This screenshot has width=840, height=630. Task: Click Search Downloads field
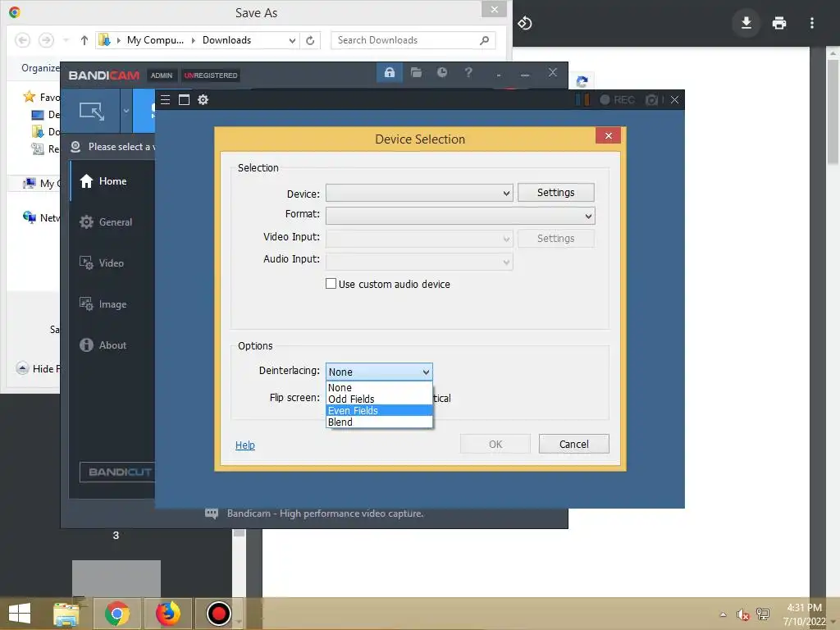pos(413,40)
